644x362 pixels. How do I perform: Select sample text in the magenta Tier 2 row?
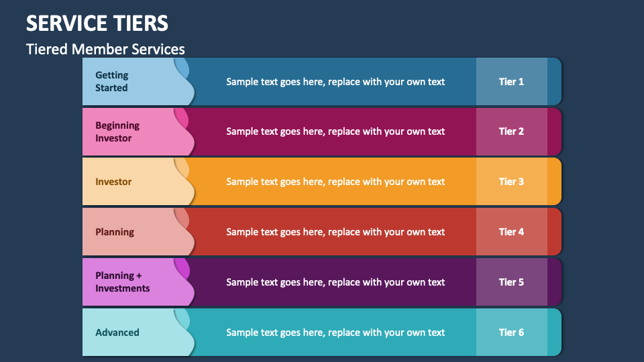point(335,131)
